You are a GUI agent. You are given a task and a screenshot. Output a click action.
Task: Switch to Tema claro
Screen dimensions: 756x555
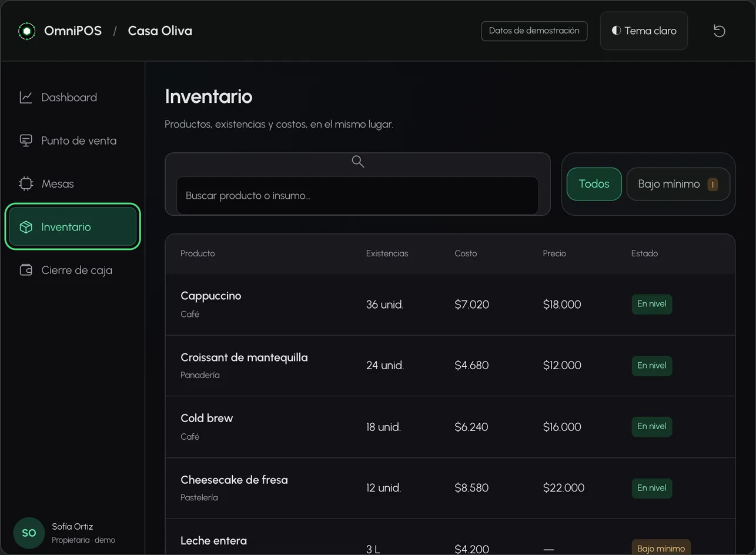644,31
